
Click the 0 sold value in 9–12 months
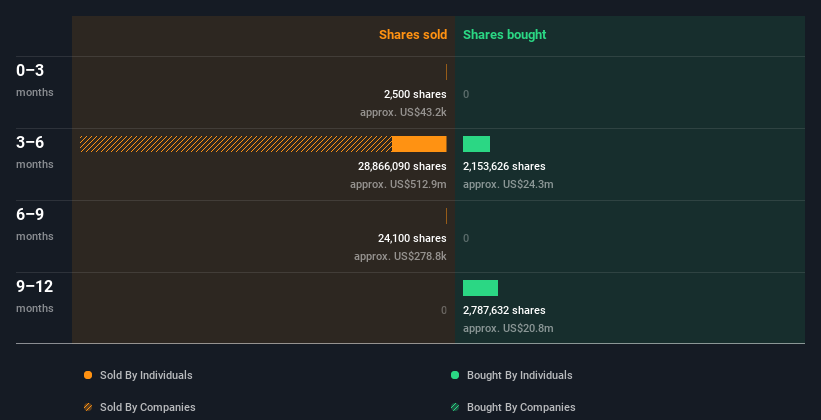pos(444,310)
